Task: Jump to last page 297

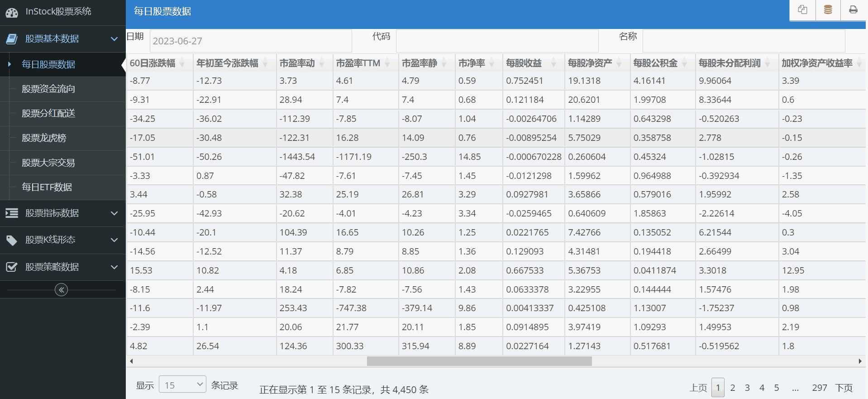Action: (x=820, y=388)
